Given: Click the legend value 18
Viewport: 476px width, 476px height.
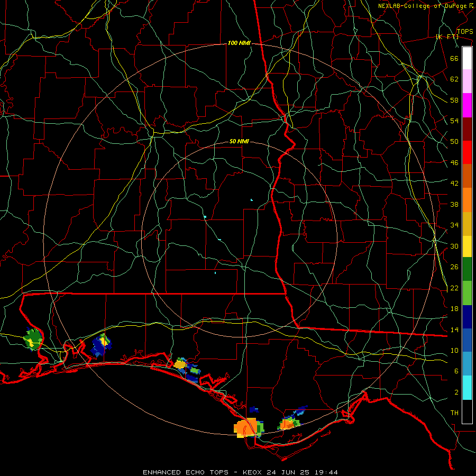Looking at the screenshot, I should pos(454,309).
